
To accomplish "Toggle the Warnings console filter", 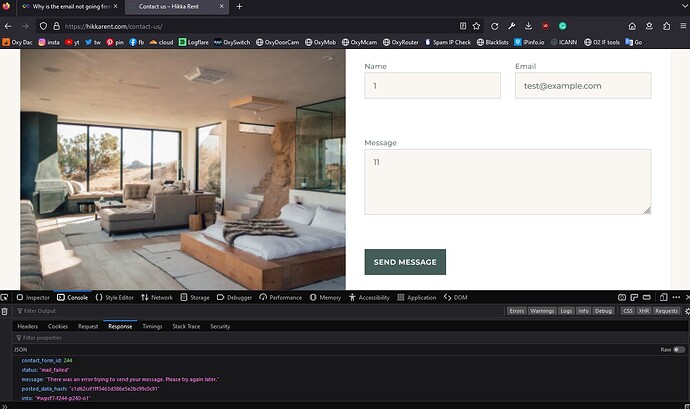I will point(543,311).
